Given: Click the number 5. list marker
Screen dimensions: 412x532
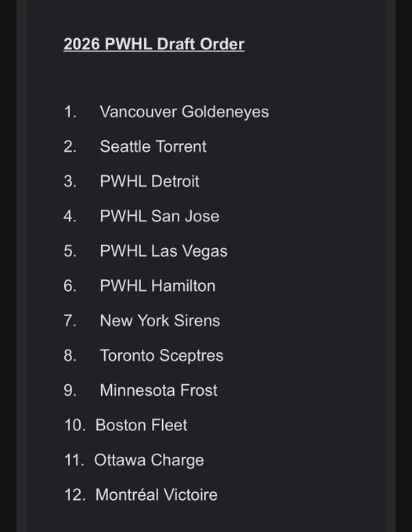Looking at the screenshot, I should click(x=70, y=251).
